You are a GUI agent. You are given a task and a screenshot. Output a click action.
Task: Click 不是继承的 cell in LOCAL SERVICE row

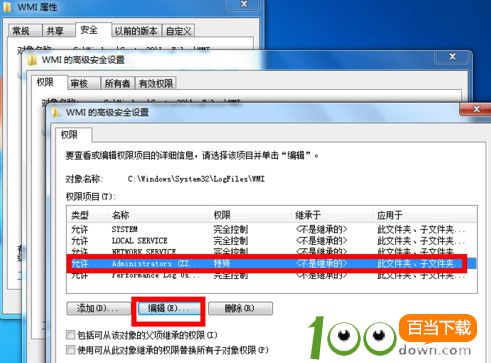(321, 240)
